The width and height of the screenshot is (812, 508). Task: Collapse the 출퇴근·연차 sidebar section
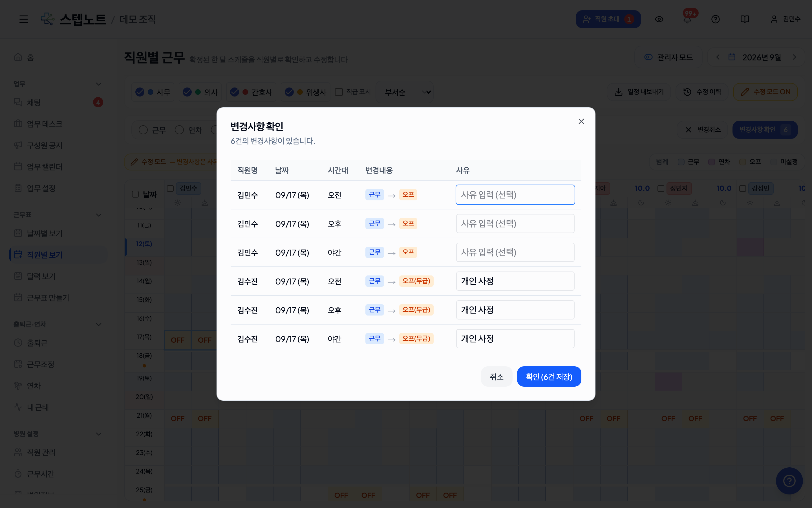pos(99,324)
